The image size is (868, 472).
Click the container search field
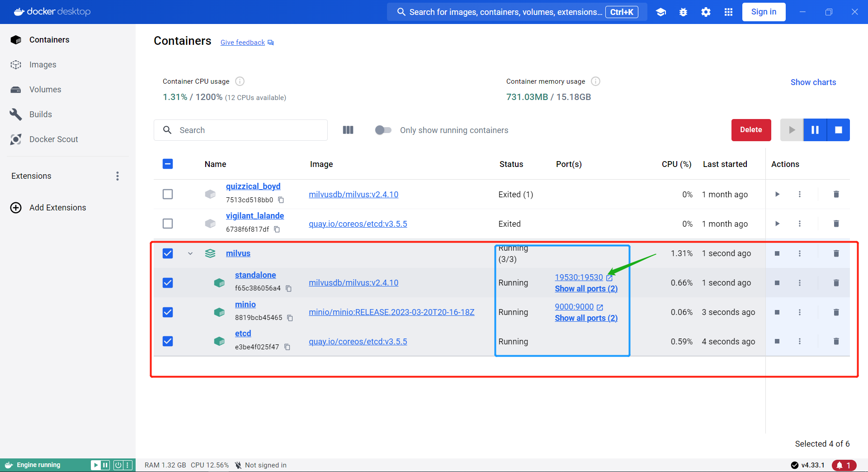tap(240, 130)
